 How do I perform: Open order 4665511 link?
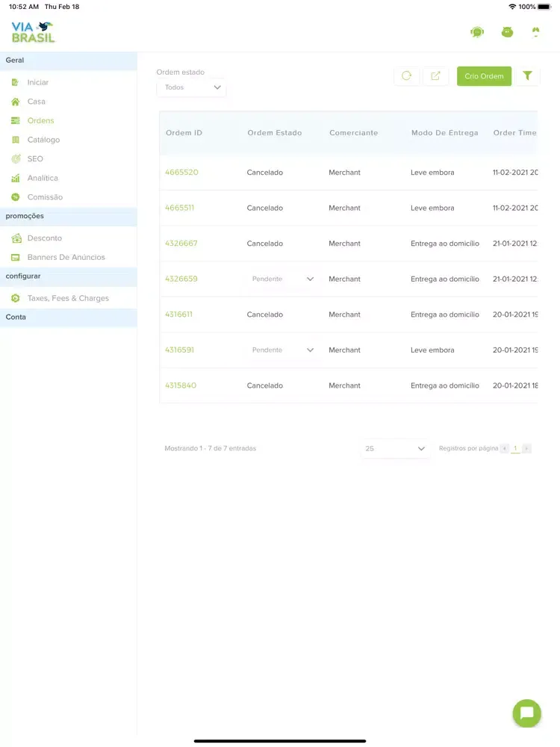179,208
